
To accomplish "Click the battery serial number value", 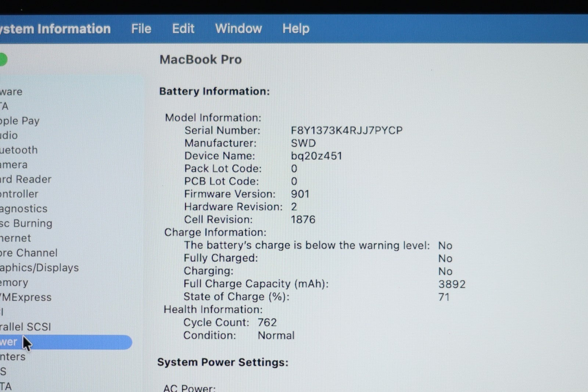I will pyautogui.click(x=347, y=131).
